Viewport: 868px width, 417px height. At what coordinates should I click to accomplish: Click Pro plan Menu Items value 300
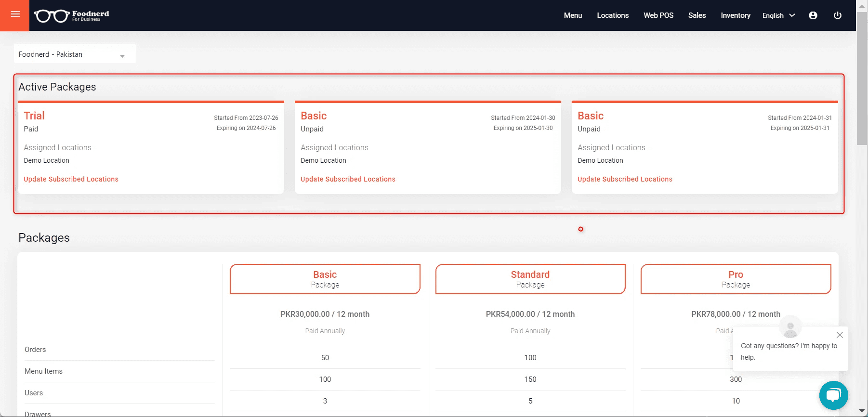pyautogui.click(x=736, y=379)
